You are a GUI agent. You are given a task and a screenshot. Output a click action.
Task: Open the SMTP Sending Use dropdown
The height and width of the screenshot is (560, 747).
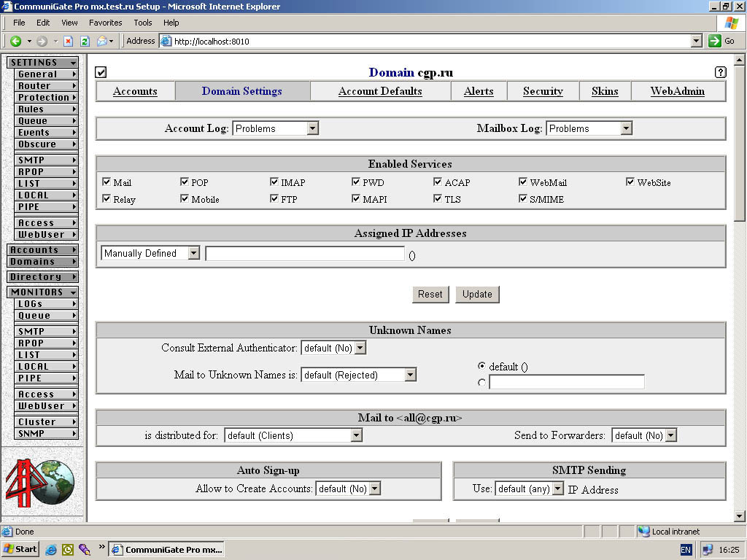pyautogui.click(x=530, y=489)
